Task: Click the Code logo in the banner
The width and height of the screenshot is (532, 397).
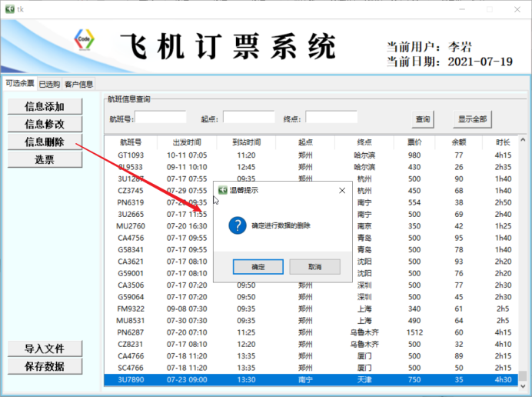Action: tap(84, 40)
